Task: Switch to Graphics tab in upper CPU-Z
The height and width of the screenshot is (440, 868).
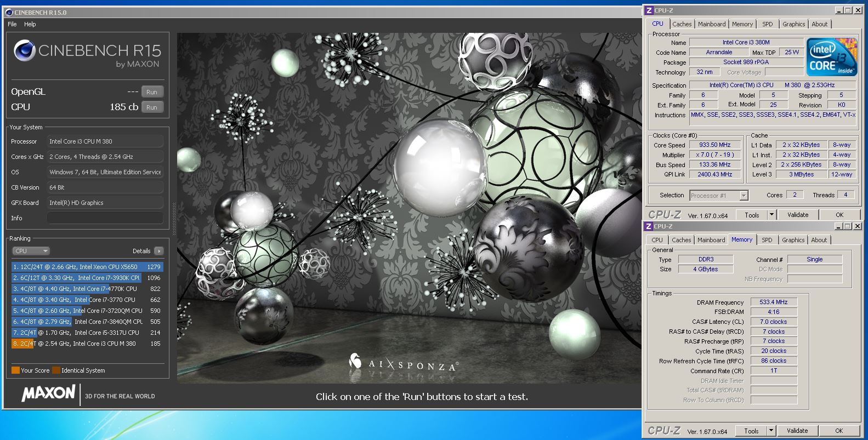Action: click(794, 24)
